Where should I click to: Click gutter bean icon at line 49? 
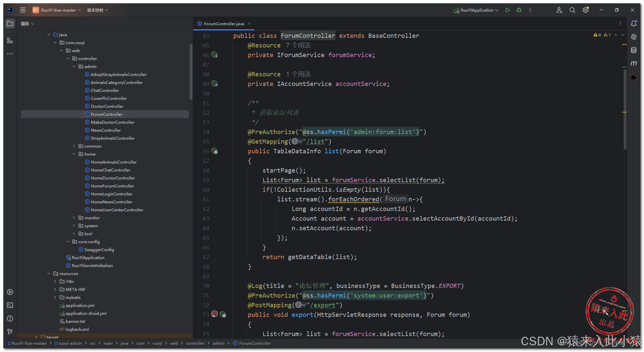click(215, 84)
